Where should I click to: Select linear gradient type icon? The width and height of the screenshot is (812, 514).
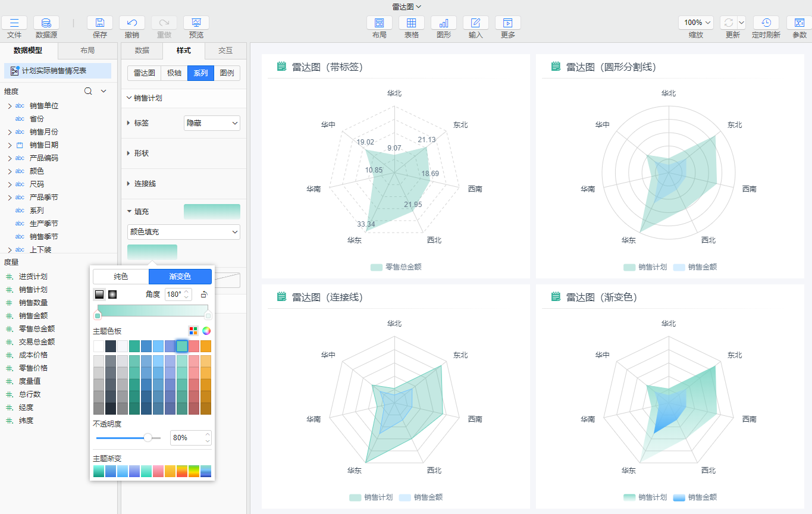99,294
